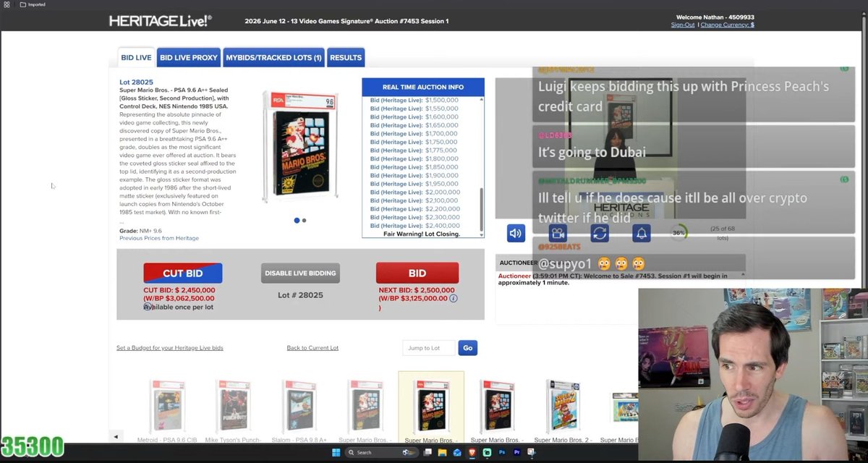Click the Windows taskbar Search box

click(x=381, y=453)
